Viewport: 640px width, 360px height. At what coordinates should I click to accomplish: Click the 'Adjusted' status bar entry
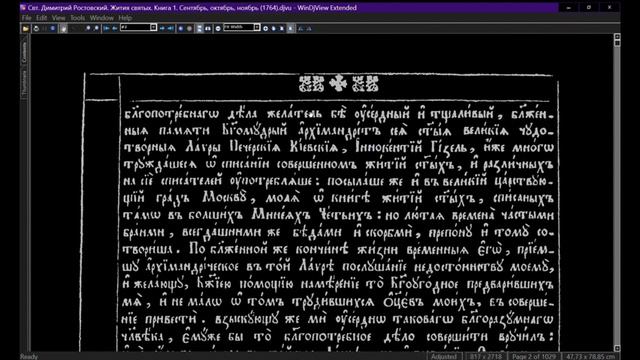click(x=444, y=356)
